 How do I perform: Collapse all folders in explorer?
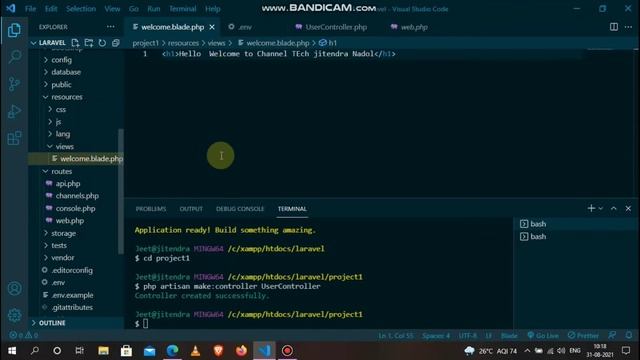click(116, 43)
